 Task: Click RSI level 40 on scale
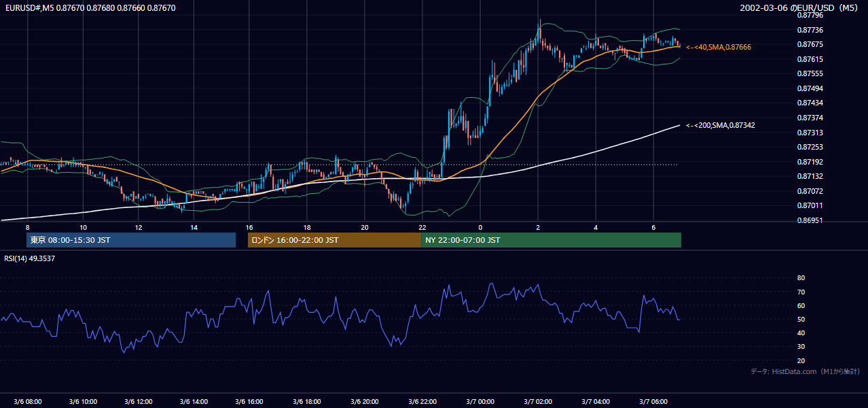tap(801, 333)
